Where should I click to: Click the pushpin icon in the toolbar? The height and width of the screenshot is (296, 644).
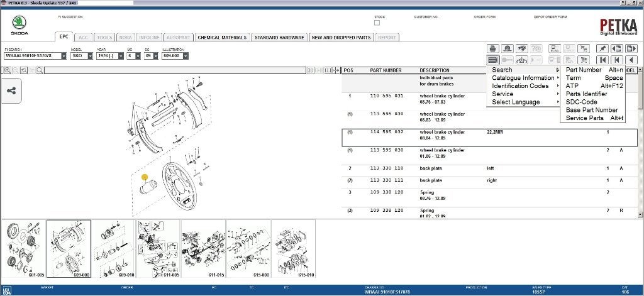point(602,48)
